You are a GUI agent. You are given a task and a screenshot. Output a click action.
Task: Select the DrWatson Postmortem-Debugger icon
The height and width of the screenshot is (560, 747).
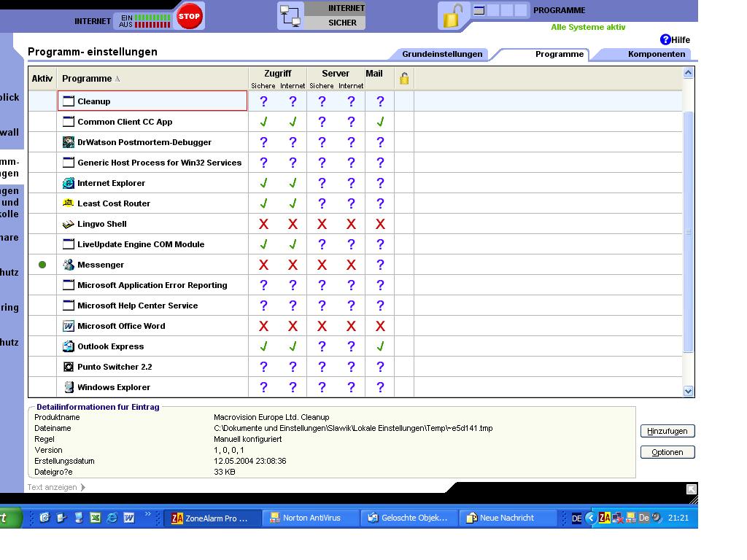click(69, 142)
